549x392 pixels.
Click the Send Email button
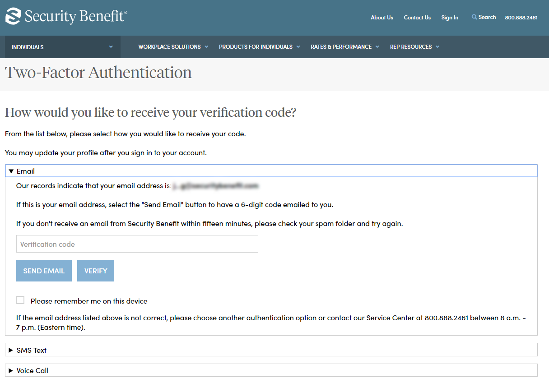point(44,271)
